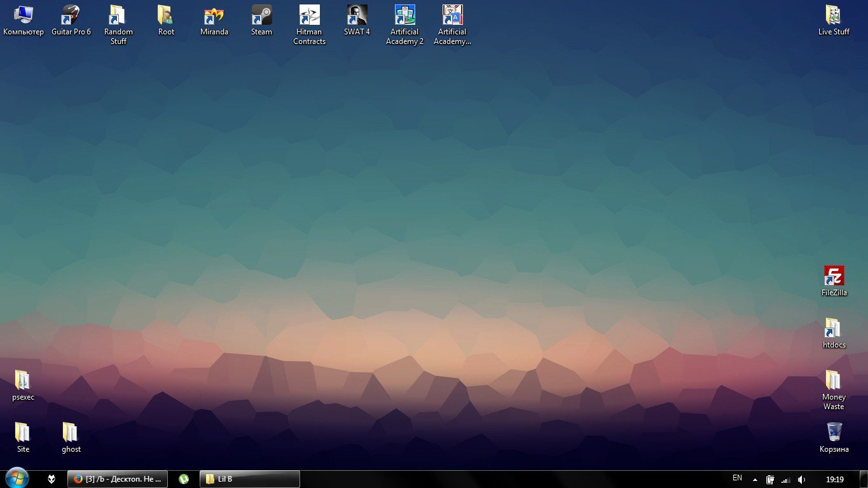
Task: Click the Show Desktop strip beside the clock
Action: (x=863, y=479)
